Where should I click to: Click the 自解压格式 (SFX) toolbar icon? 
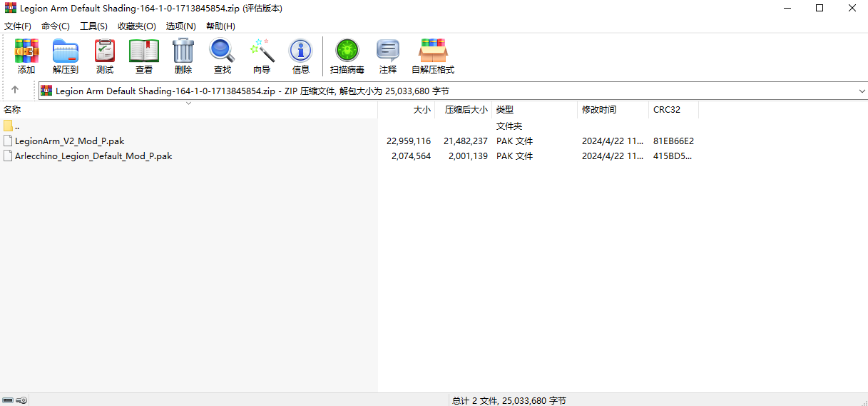[x=433, y=51]
